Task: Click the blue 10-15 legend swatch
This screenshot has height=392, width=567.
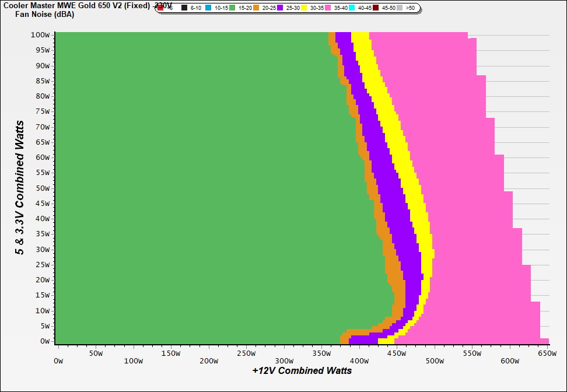Action: coord(209,8)
